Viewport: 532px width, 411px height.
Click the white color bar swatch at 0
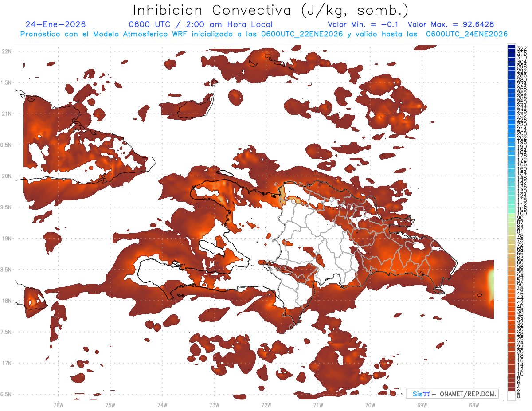pos(511,396)
